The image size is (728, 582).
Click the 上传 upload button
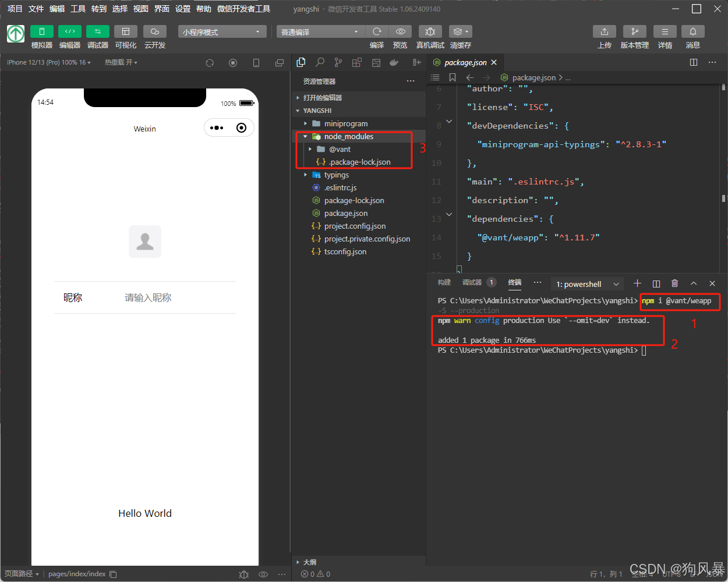coord(605,37)
